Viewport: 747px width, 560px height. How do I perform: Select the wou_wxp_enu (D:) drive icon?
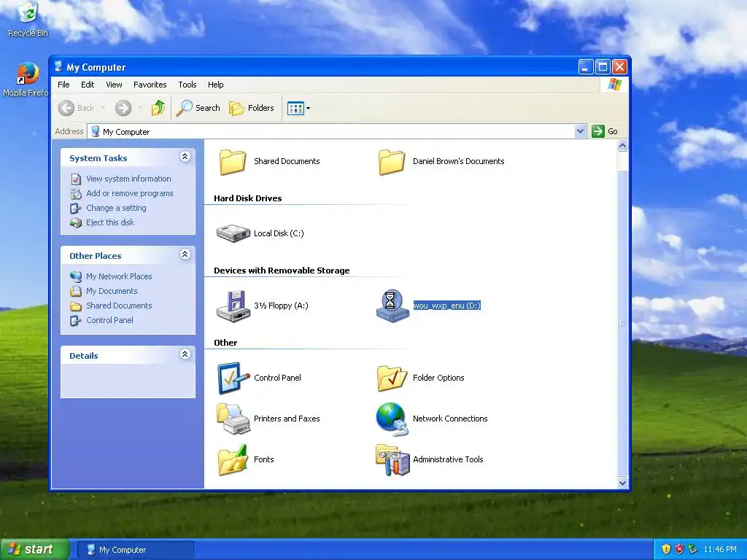[392, 306]
